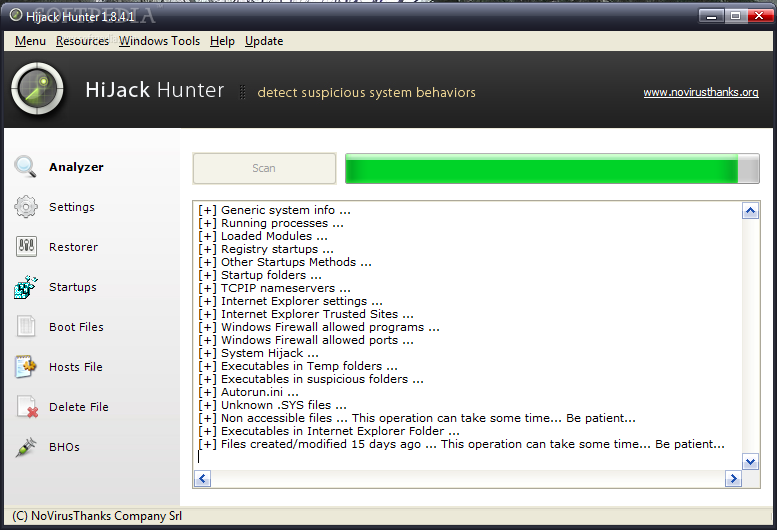The height and width of the screenshot is (530, 777).
Task: Click the Boot Files document icon
Action: click(26, 326)
